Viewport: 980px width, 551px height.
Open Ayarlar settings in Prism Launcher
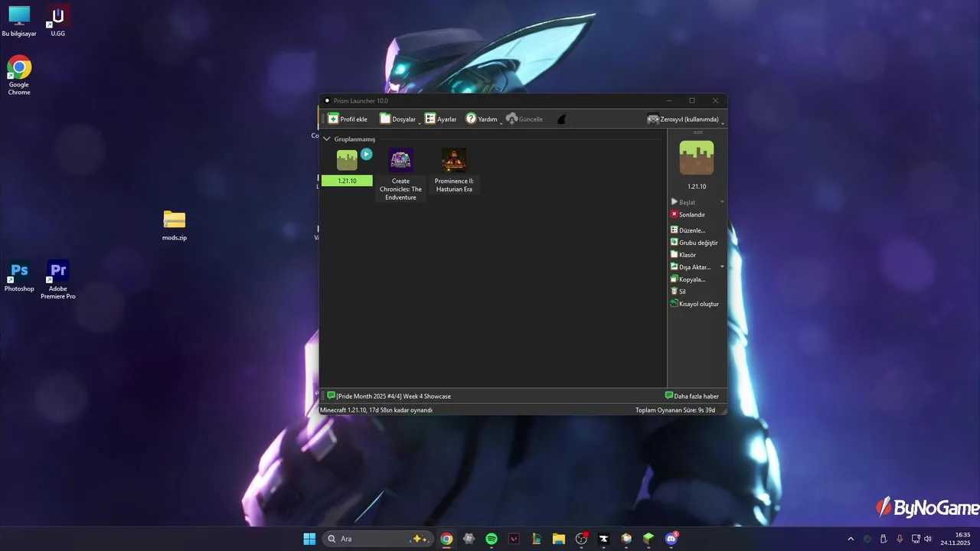[x=441, y=119]
